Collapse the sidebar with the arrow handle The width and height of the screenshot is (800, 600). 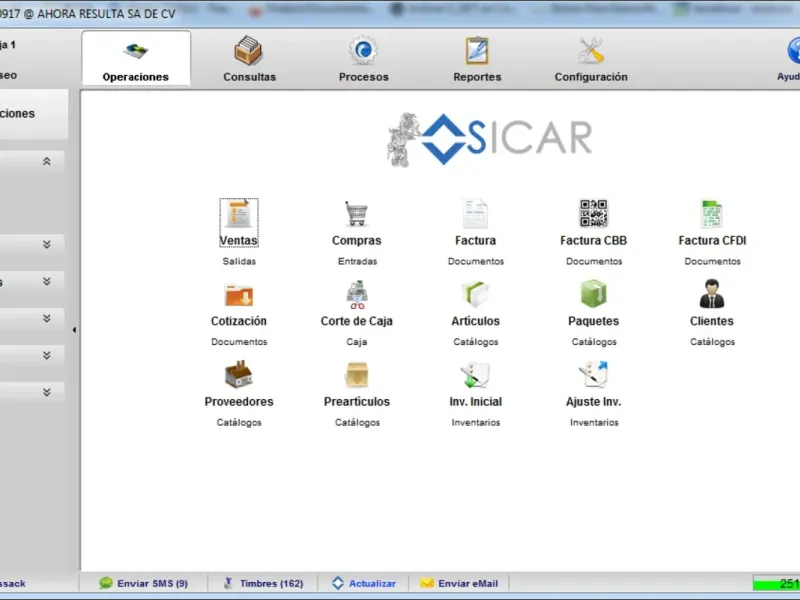coord(74,330)
